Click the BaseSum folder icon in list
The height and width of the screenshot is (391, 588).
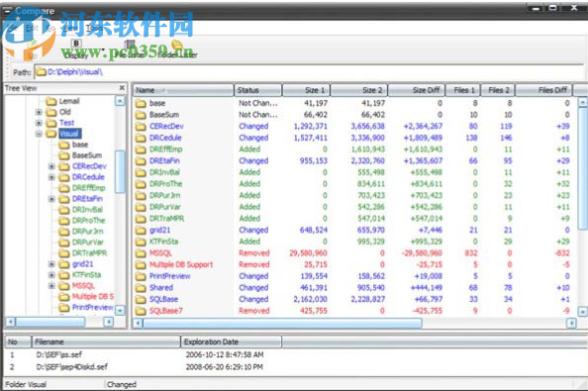pos(141,115)
